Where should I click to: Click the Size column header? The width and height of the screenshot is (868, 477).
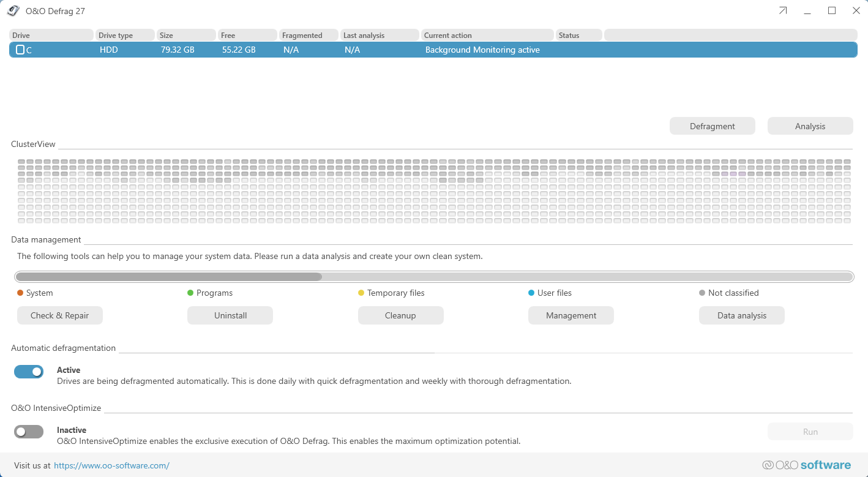(x=186, y=35)
